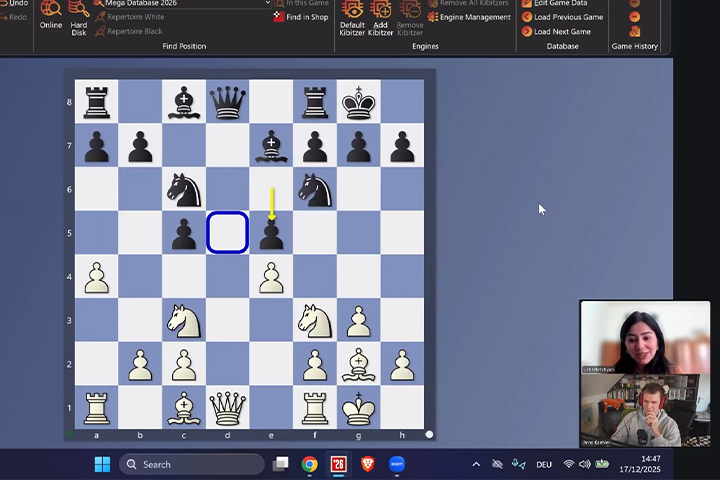This screenshot has width=720, height=480.
Task: Click the Add Kibitzer icon
Action: click(x=381, y=10)
